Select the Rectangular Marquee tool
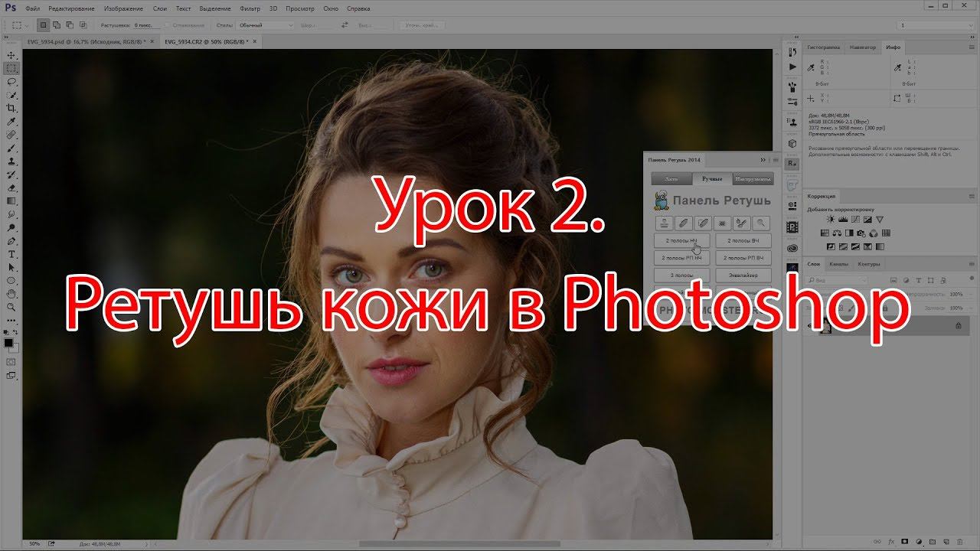This screenshot has width=980, height=551. [11, 69]
